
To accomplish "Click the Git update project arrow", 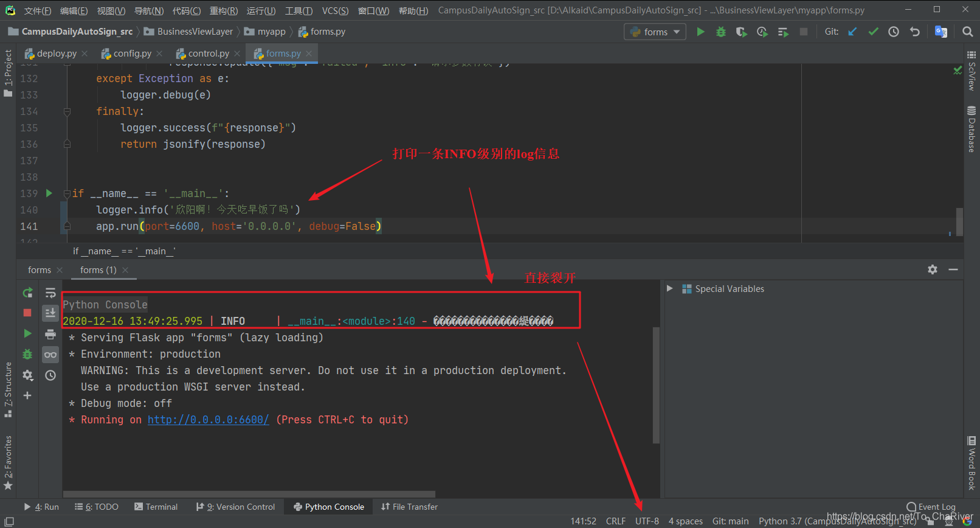I will coord(852,32).
